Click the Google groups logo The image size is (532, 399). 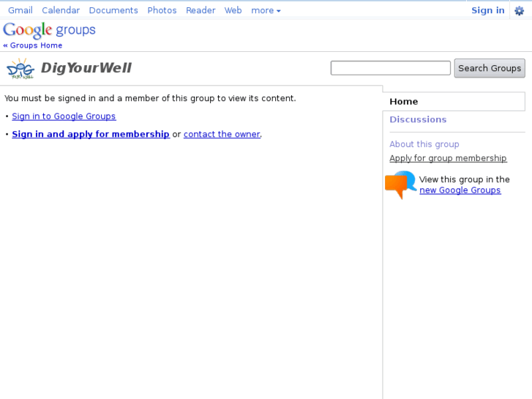(50, 31)
